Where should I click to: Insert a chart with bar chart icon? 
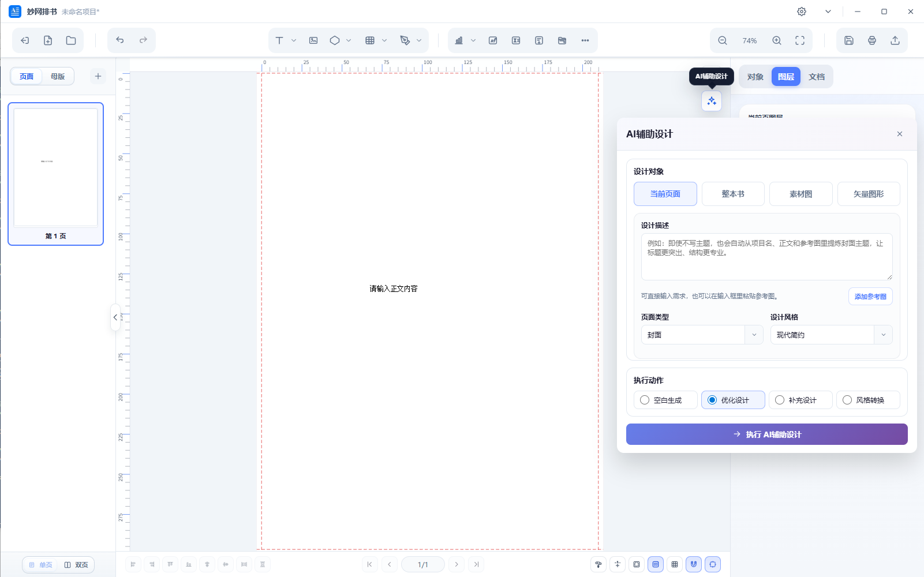pyautogui.click(x=459, y=40)
